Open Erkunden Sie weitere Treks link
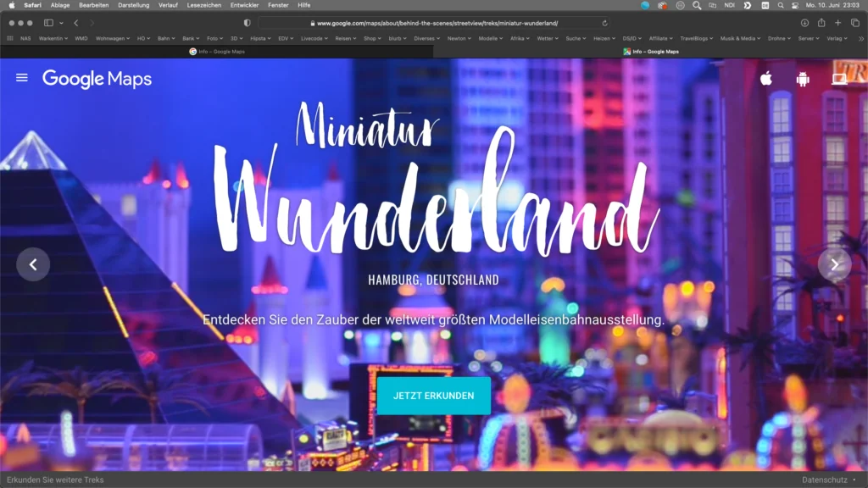The width and height of the screenshot is (868, 488). click(55, 480)
